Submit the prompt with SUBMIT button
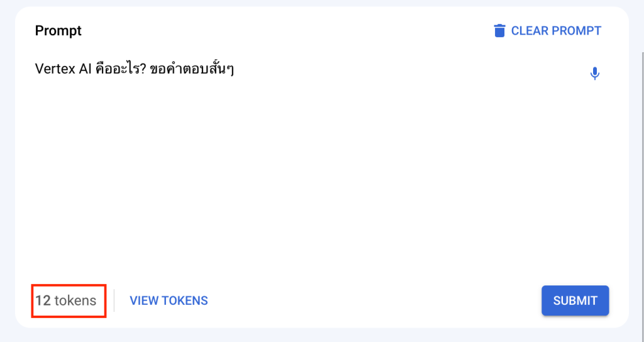The height and width of the screenshot is (342, 644). (575, 301)
